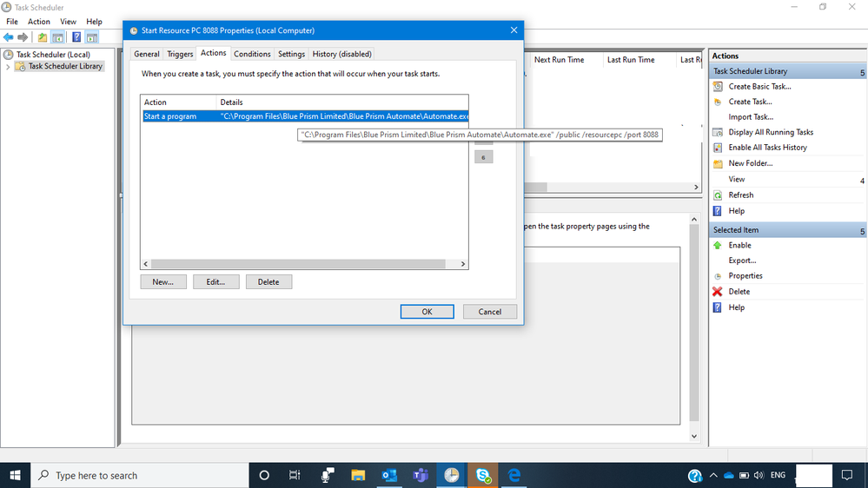The width and height of the screenshot is (868, 488).
Task: Click OK in the Properties dialog
Action: pyautogui.click(x=427, y=312)
